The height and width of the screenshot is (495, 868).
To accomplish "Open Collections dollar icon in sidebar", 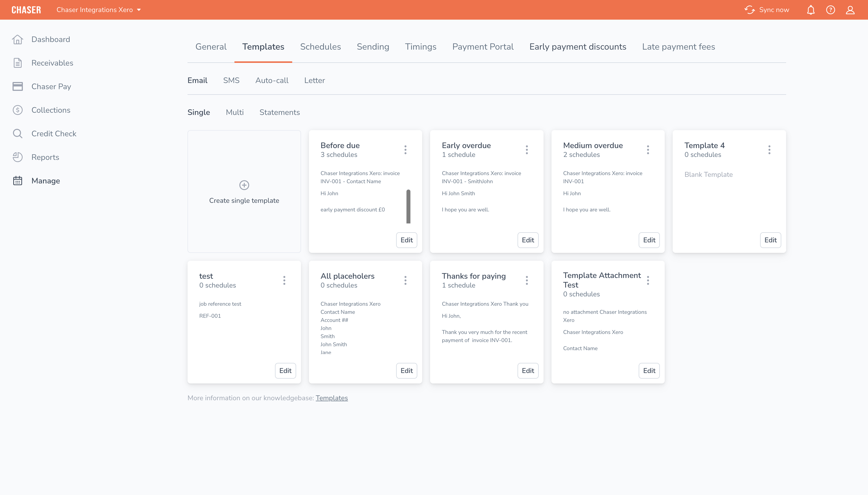I will 17,110.
